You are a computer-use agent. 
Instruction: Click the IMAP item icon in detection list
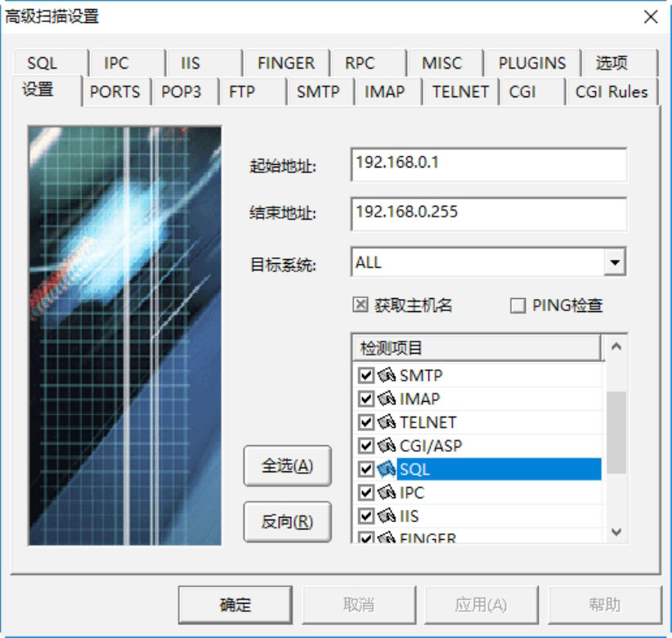[x=387, y=399]
